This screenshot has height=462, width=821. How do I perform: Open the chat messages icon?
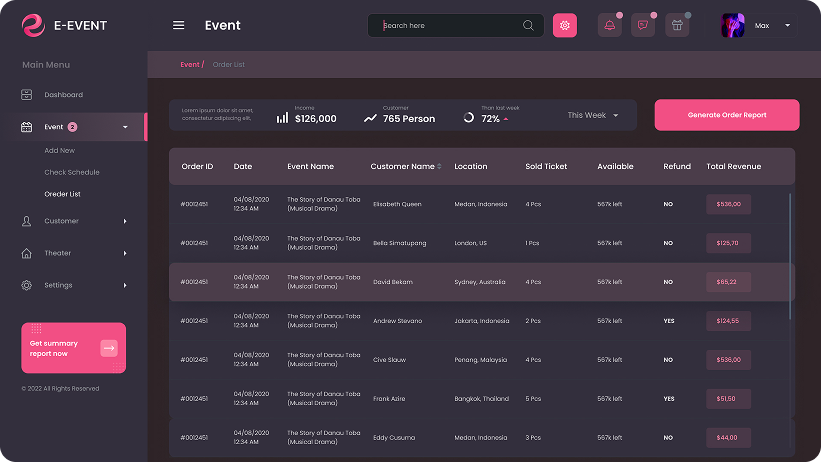pyautogui.click(x=643, y=25)
